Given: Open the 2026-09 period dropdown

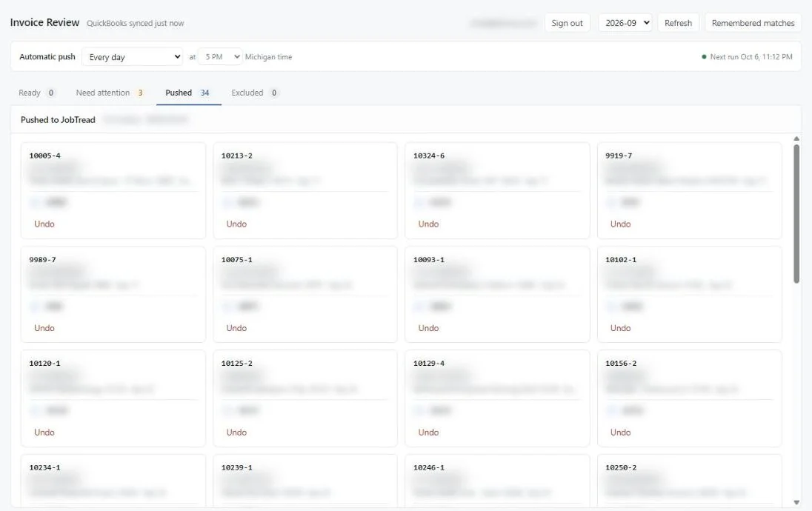Looking at the screenshot, I should click(625, 23).
